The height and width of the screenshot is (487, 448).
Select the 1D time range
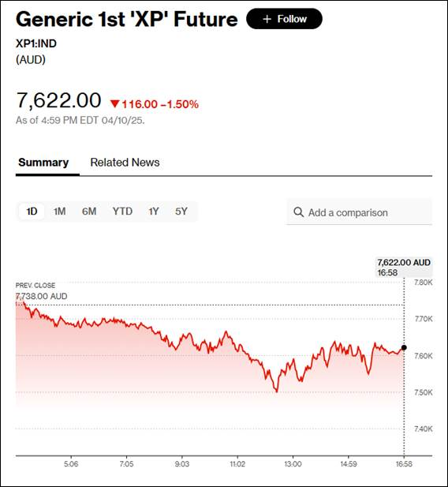click(x=32, y=212)
